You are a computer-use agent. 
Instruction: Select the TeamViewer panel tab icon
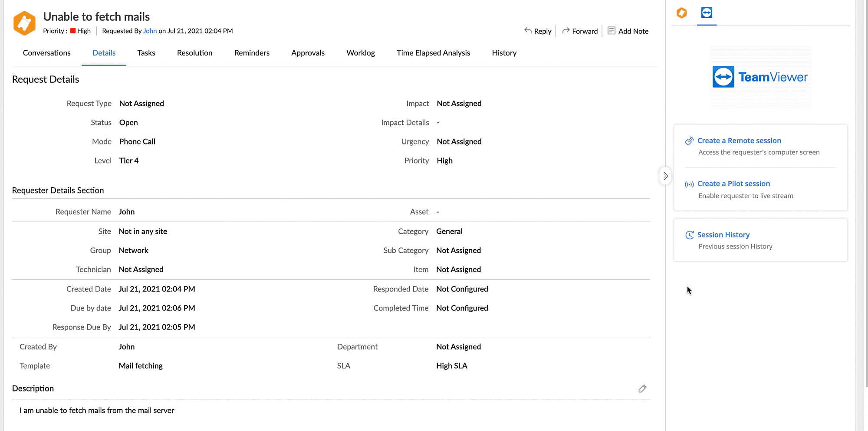coord(707,13)
